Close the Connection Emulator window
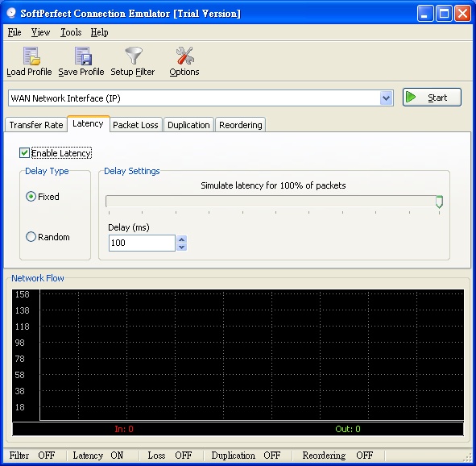 point(462,14)
